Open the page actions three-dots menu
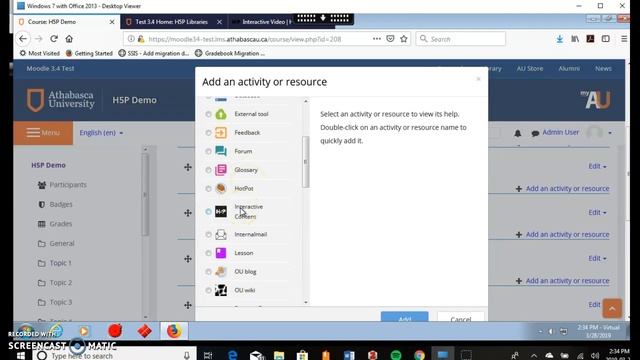Screen dimensions: 640x360 point(377,39)
